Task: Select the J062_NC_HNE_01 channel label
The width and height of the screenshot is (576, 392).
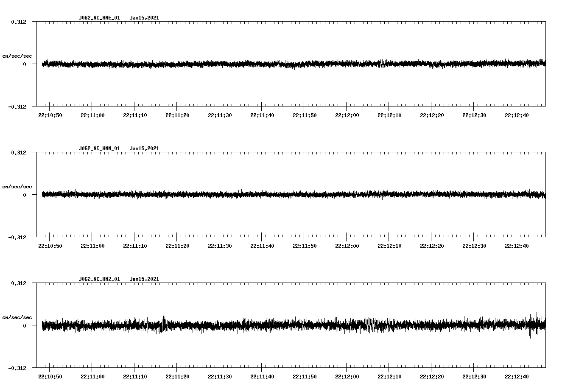Action: tap(99, 18)
